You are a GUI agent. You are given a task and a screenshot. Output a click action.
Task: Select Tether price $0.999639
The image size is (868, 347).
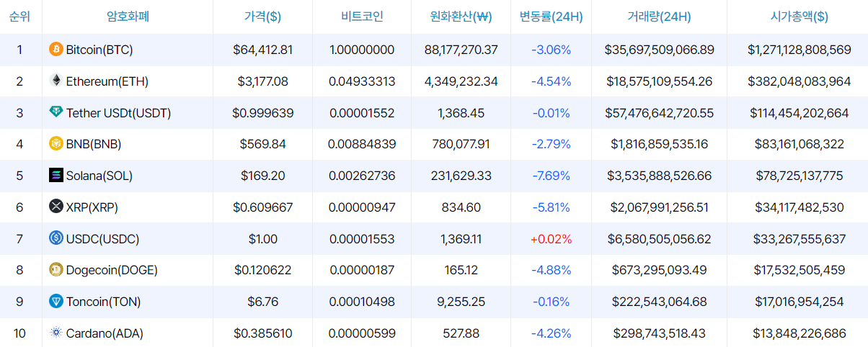click(x=263, y=113)
